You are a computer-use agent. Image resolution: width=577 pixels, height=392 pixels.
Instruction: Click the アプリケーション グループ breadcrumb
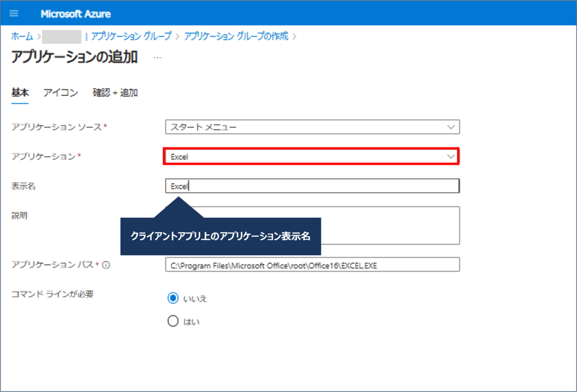[x=131, y=36]
